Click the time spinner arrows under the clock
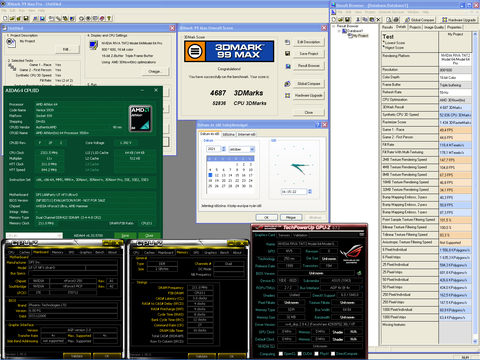The image size is (480, 360). point(310,191)
